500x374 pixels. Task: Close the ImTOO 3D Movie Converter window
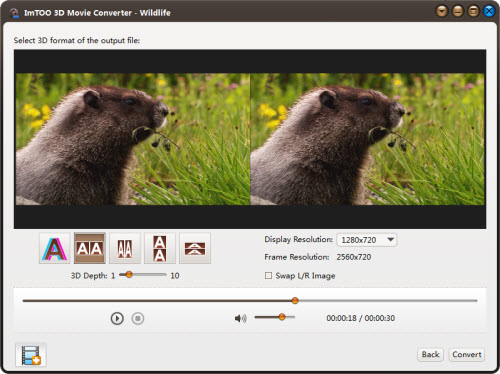(x=489, y=12)
